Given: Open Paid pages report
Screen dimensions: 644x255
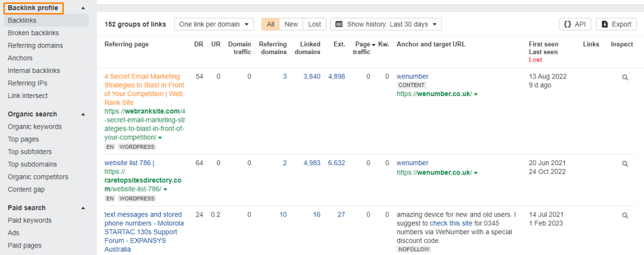Looking at the screenshot, I should point(25,246).
